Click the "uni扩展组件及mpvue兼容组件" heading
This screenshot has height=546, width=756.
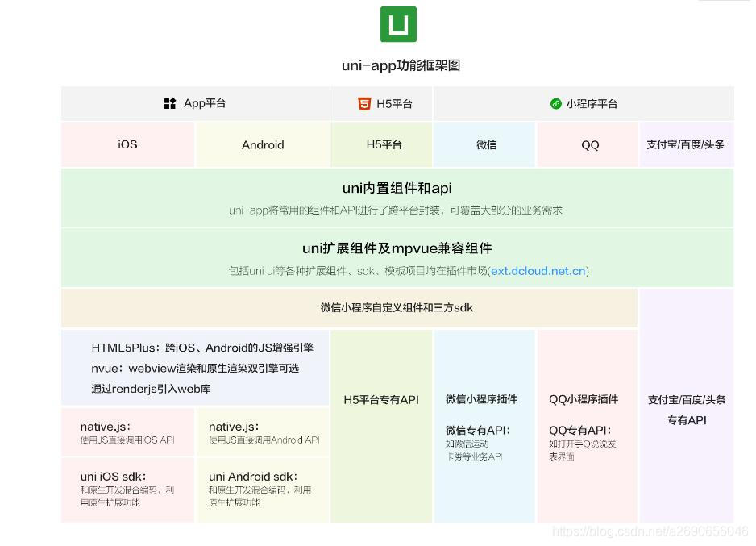coord(397,248)
